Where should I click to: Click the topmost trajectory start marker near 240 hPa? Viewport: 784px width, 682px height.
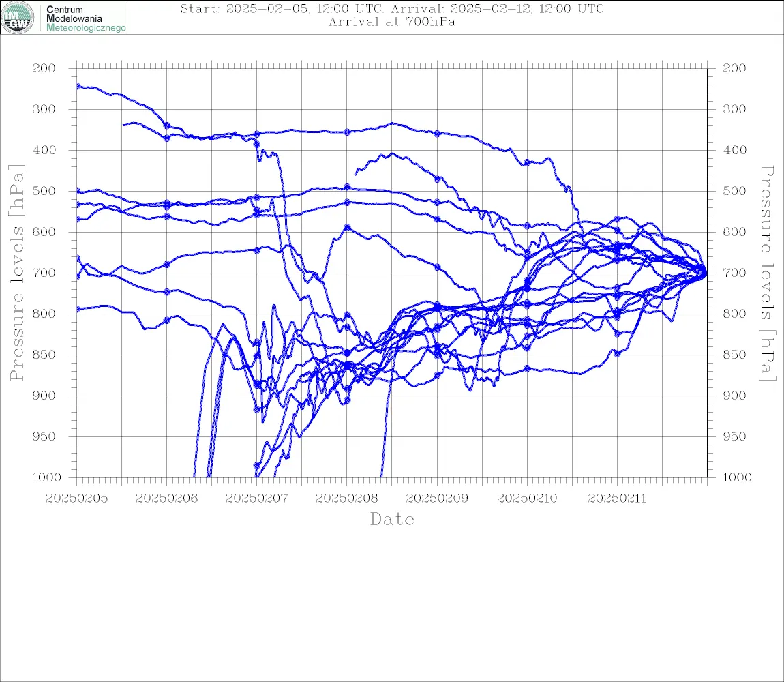78,85
